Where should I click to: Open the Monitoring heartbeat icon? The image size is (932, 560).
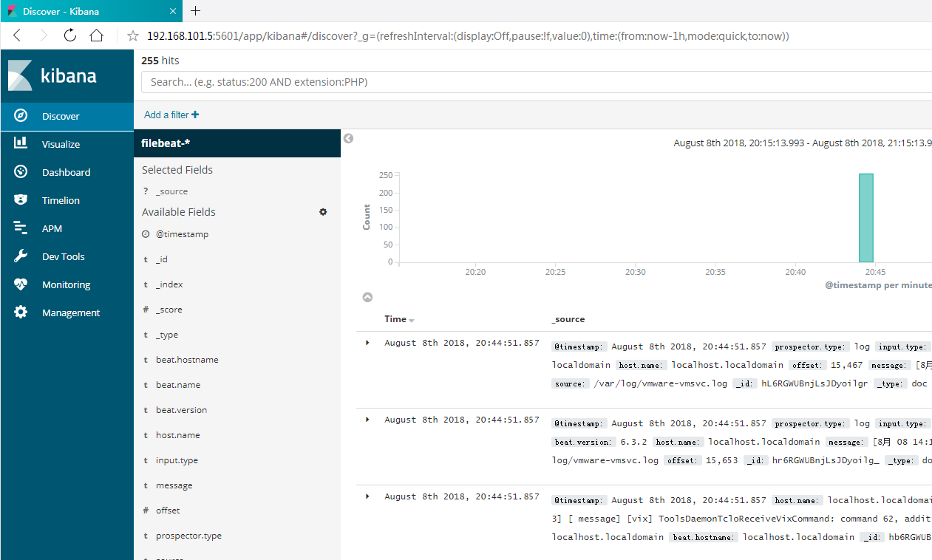tap(21, 284)
